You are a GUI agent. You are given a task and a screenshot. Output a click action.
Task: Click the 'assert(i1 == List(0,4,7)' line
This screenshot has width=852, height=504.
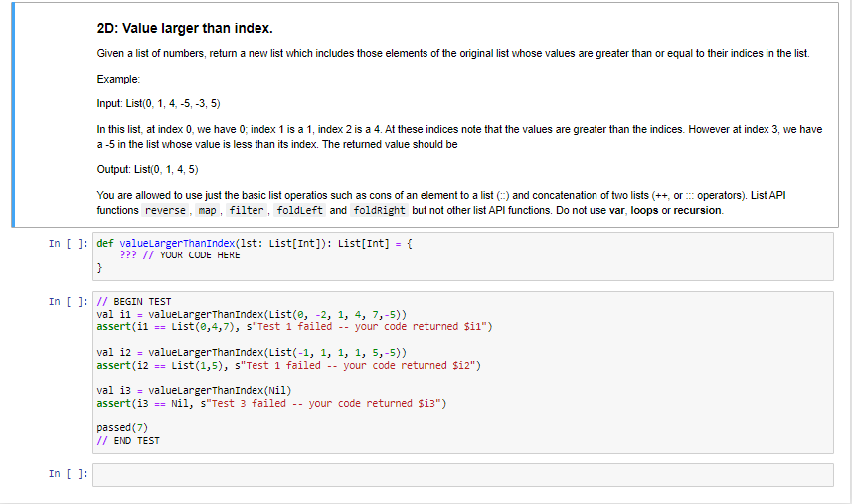[x=294, y=326]
